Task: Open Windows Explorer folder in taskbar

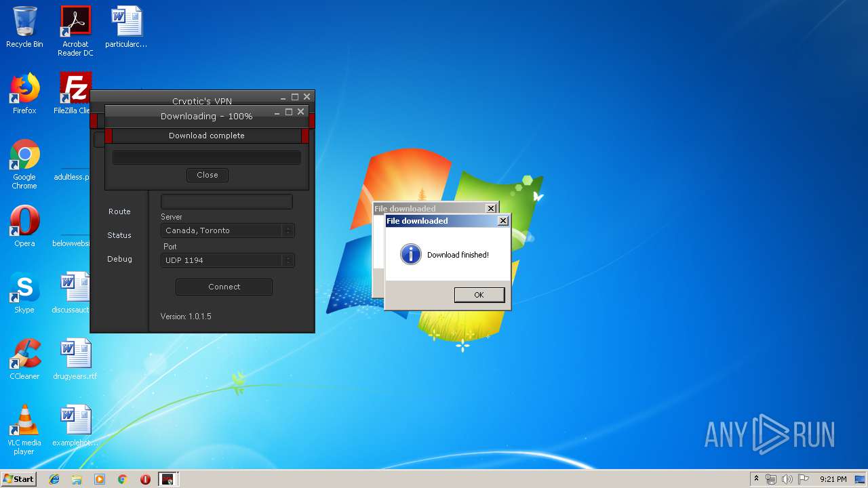Action: pos(77,479)
